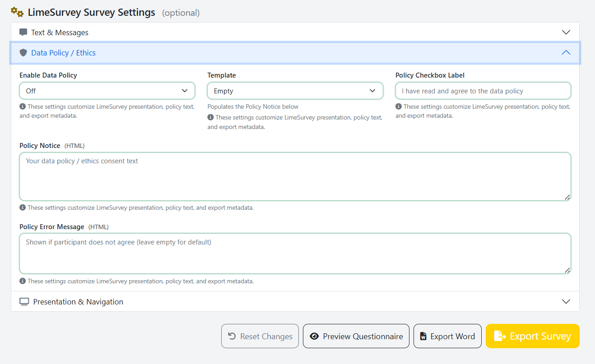The height and width of the screenshot is (364, 595).
Task: Click the Policy Notice (HTML) label
Action: pos(52,146)
